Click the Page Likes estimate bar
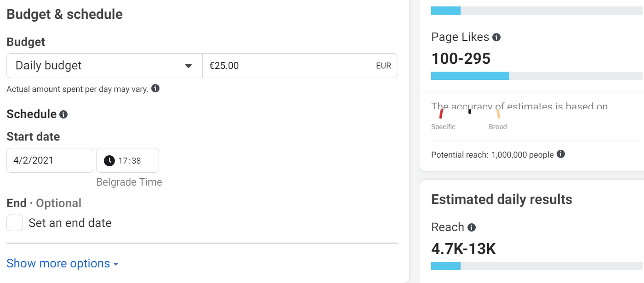Screen dimensions: 644x283 (536, 76)
